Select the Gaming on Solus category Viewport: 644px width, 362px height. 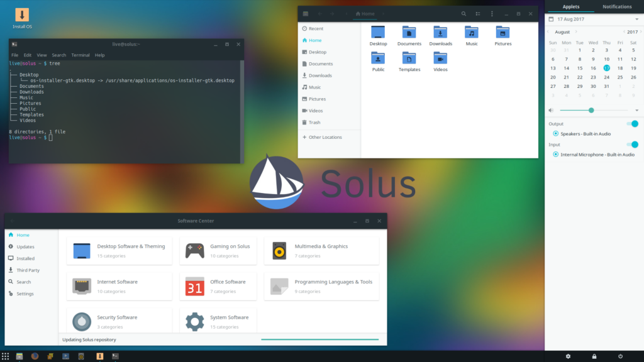pos(217,250)
